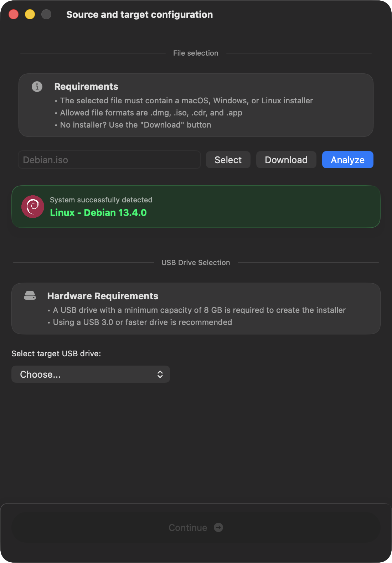Click the 'USB Drive Selection' section label
The width and height of the screenshot is (392, 563).
[x=196, y=263]
